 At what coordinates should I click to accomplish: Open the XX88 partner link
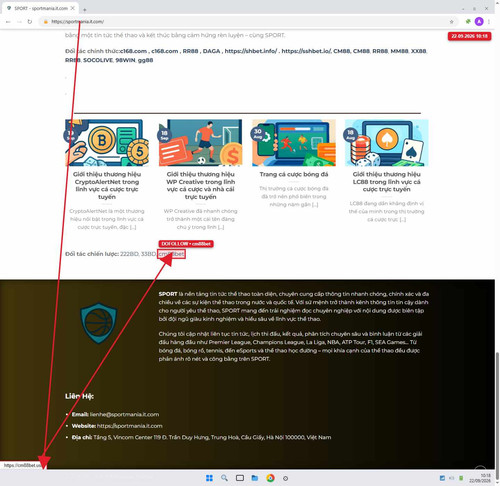[418, 51]
